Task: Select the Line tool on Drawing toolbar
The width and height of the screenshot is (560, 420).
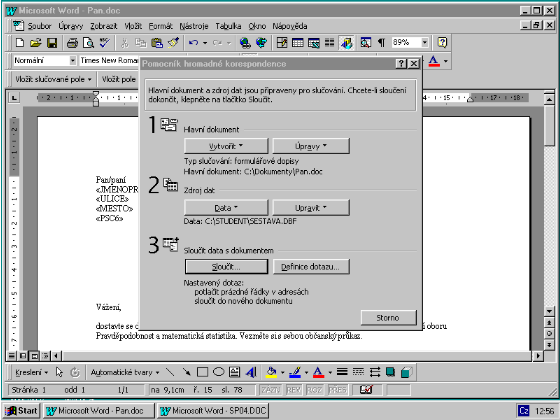Action: coord(170,372)
